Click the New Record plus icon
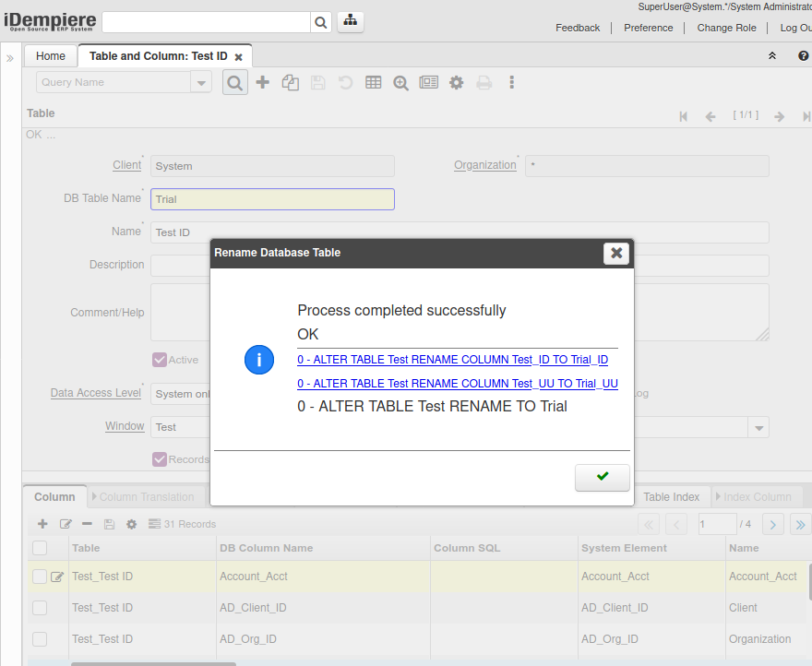Screen dimensions: 812x666 point(263,82)
